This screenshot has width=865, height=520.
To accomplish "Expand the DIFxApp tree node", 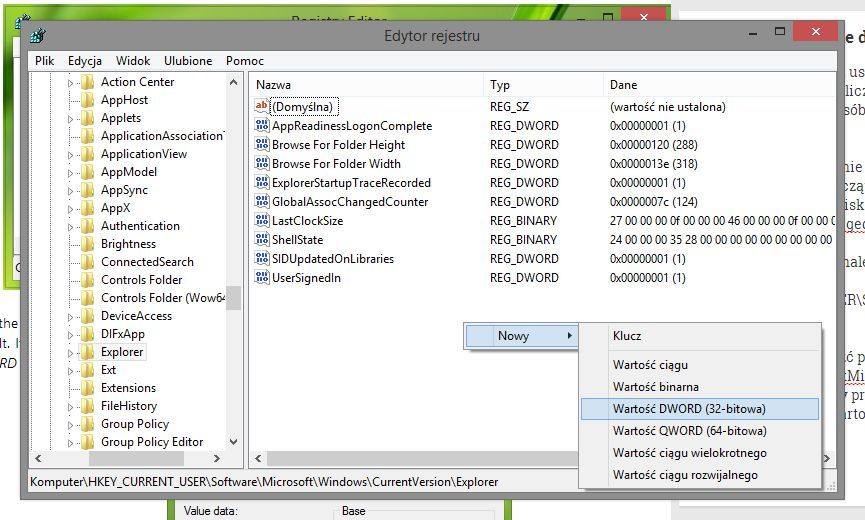I will pos(70,335).
